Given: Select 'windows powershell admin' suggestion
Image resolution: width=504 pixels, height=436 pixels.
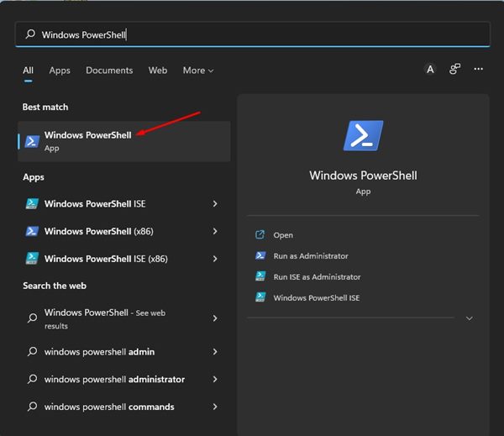Looking at the screenshot, I should (x=124, y=352).
